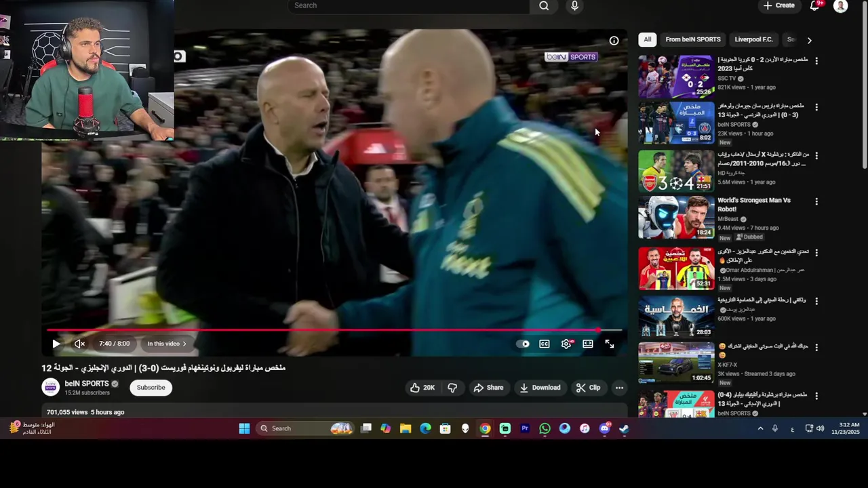Open the MrBeast channel name
Image resolution: width=868 pixels, height=488 pixels.
point(728,219)
